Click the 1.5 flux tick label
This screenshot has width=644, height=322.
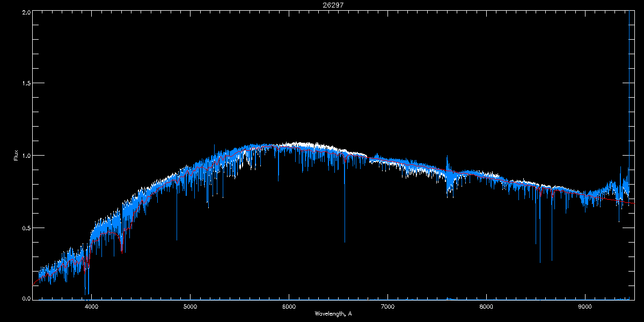coord(25,83)
